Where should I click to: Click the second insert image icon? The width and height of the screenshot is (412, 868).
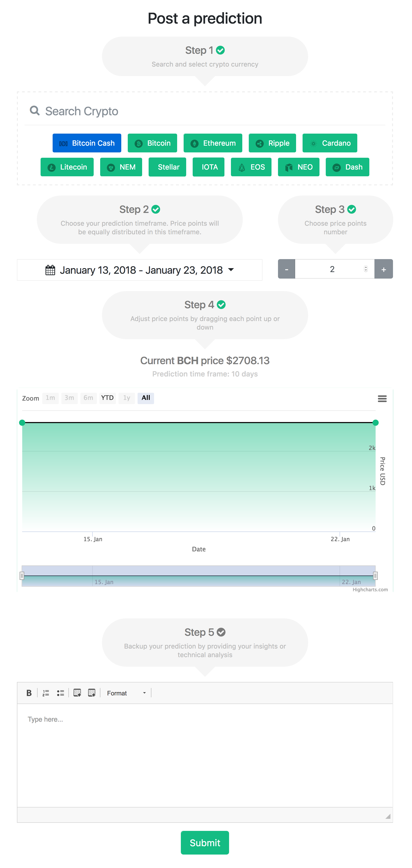(92, 693)
